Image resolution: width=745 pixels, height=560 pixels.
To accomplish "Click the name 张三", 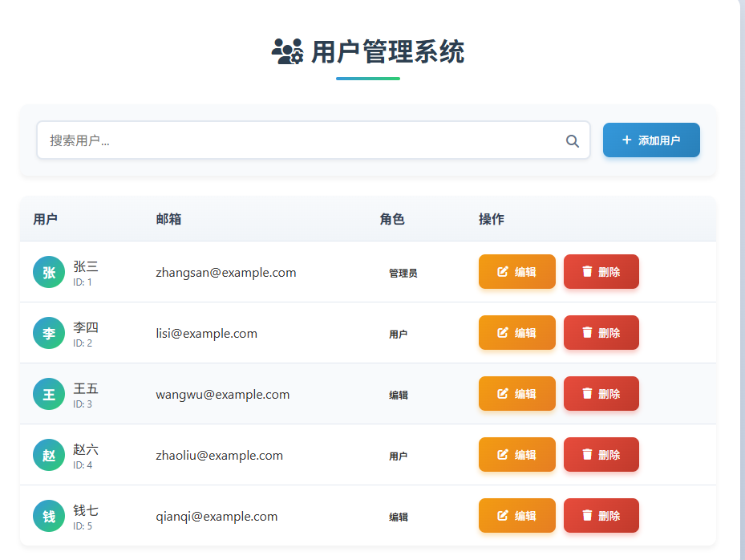I will tap(86, 266).
